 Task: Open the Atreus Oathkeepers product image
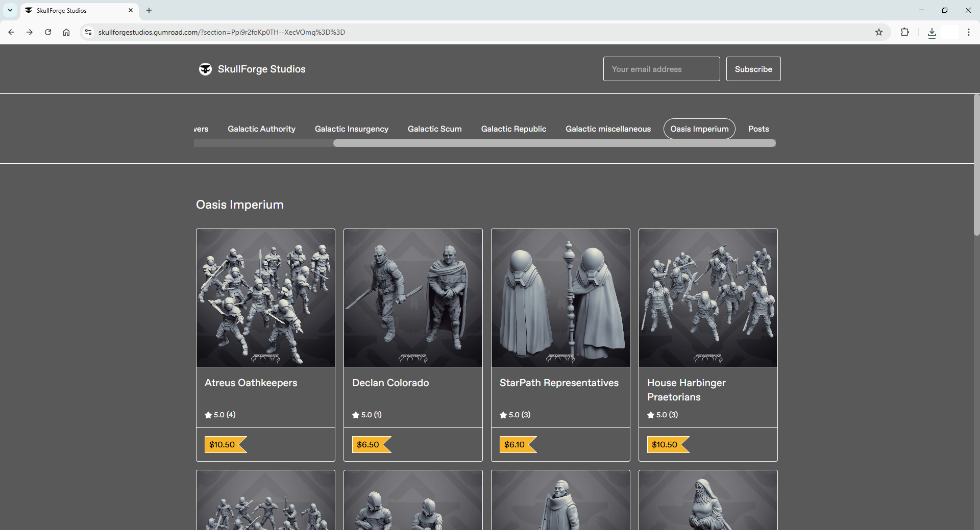click(x=265, y=298)
